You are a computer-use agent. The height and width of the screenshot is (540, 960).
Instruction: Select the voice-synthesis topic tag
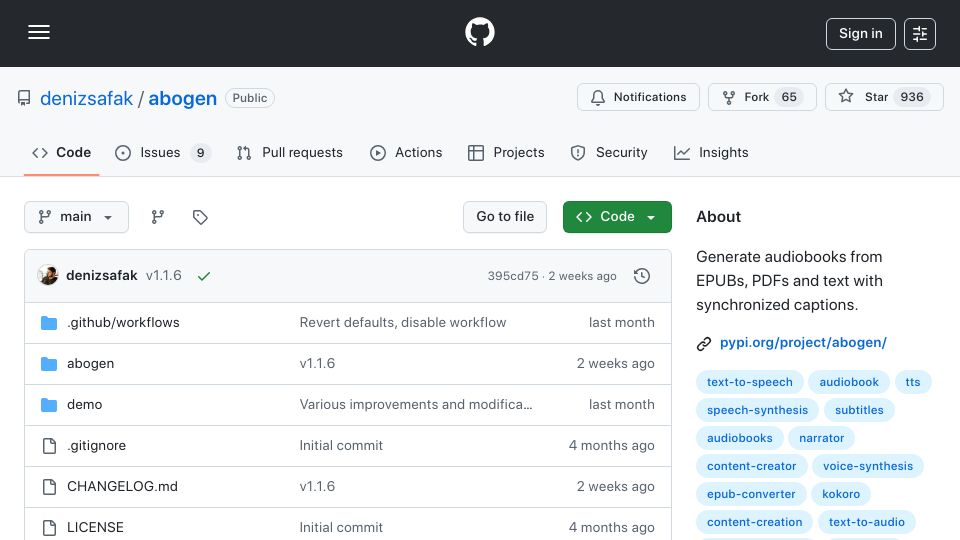click(868, 467)
